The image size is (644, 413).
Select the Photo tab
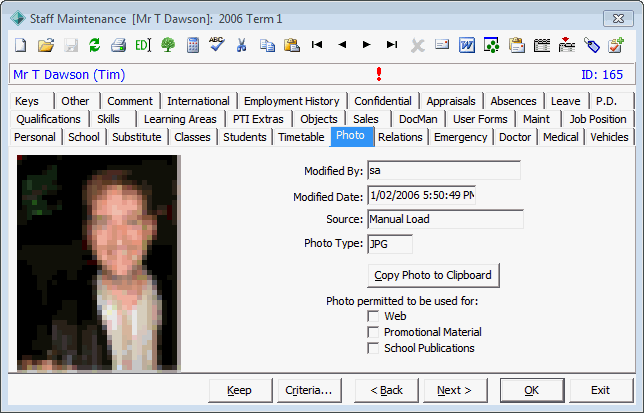pyautogui.click(x=352, y=136)
